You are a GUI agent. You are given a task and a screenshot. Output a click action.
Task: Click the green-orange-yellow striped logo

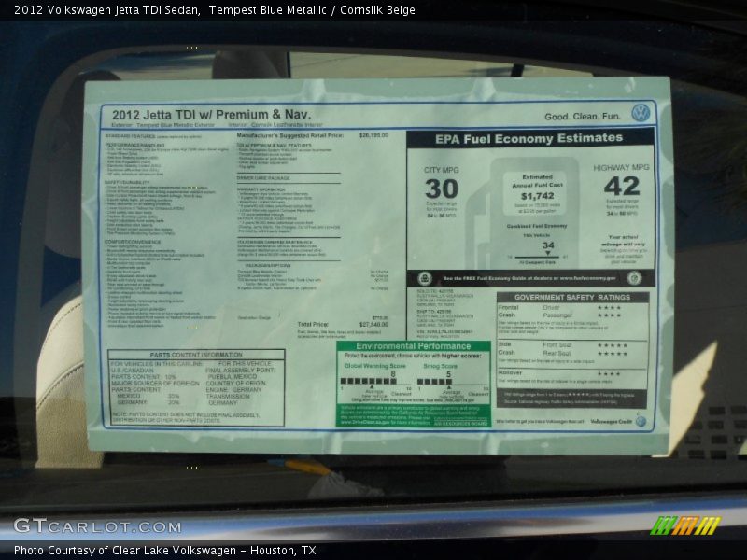tap(685, 525)
